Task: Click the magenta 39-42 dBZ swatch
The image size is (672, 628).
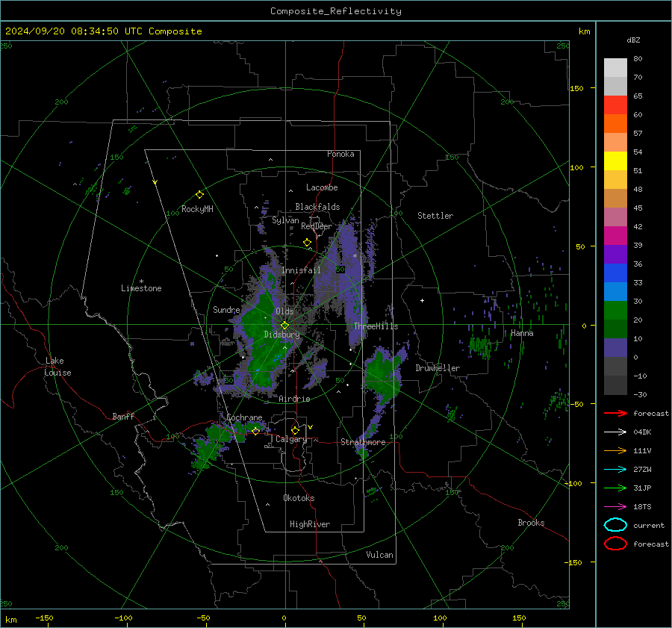Action: pos(615,236)
